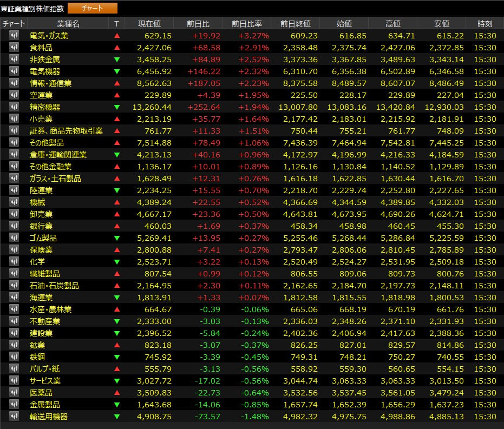This screenshot has height=429, width=504.
Task: Click the 時刻 column header
Action: click(485, 24)
